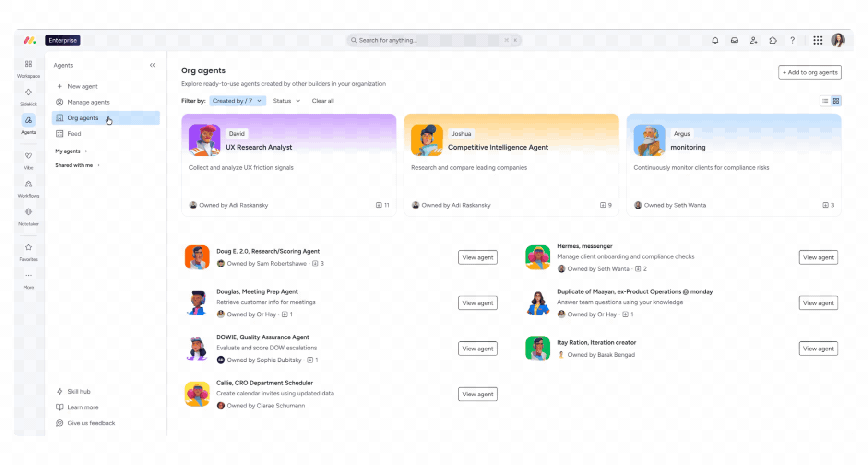Viewport: 868px width, 465px height.
Task: Open Workflows in the left rail
Action: [x=28, y=189]
